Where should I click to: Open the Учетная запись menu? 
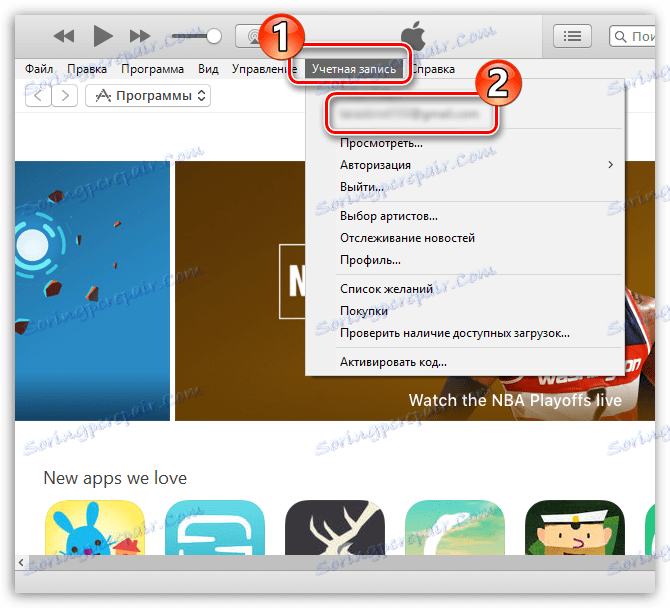[354, 69]
